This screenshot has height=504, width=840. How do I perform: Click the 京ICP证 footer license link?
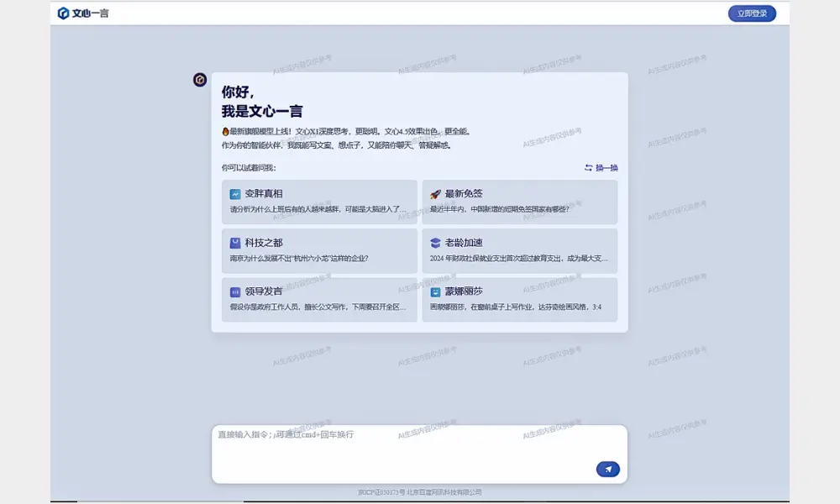pos(419,492)
